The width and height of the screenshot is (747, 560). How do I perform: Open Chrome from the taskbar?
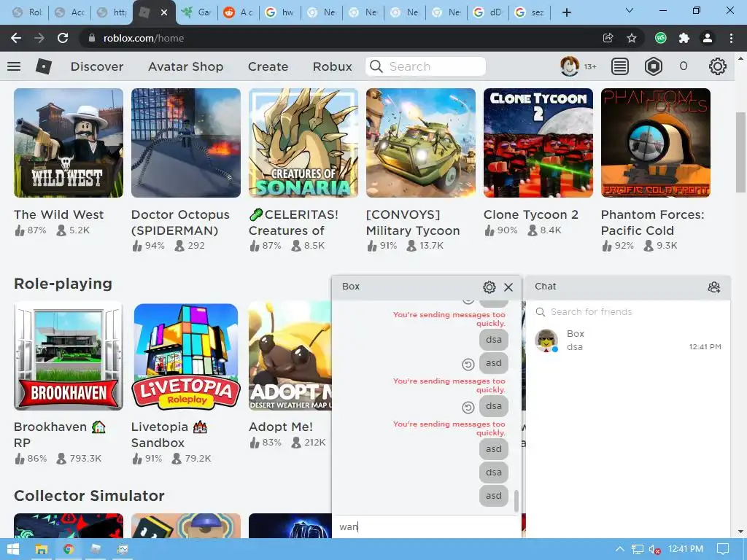68,549
